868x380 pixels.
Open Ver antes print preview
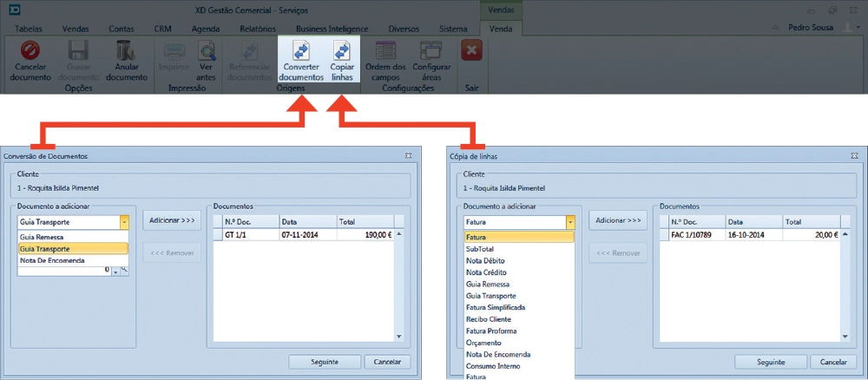tap(207, 51)
